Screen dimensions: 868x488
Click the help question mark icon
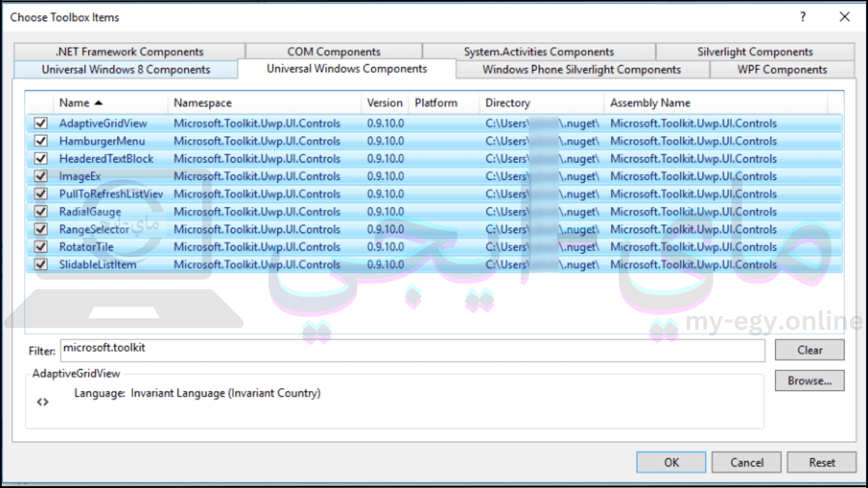click(x=803, y=17)
